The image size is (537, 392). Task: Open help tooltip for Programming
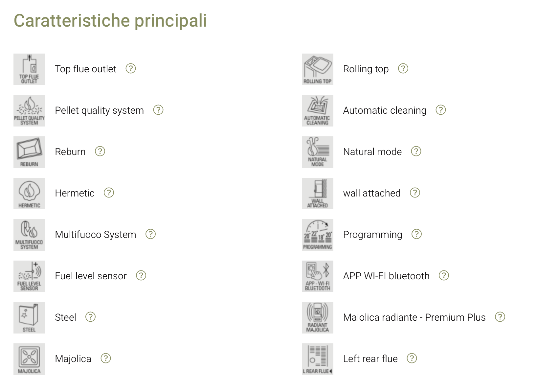[416, 234]
